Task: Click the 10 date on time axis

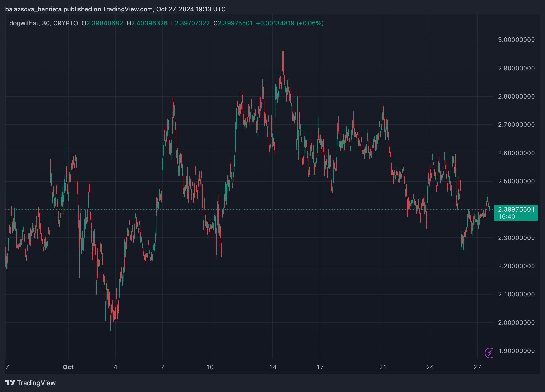Action: pos(210,367)
